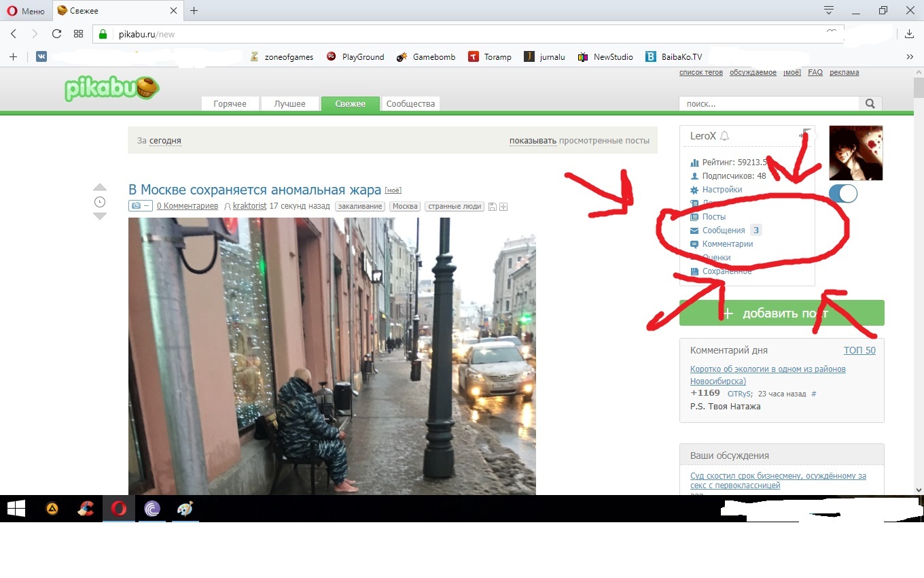Click the clock icon beside the post

pos(100,202)
